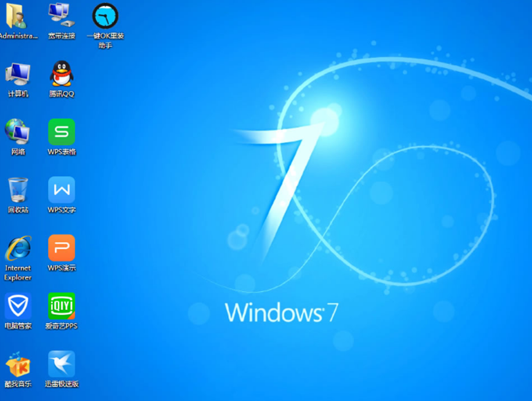
Task: Launch the 宽带连接 broadband connection shortcut
Action: (62, 16)
